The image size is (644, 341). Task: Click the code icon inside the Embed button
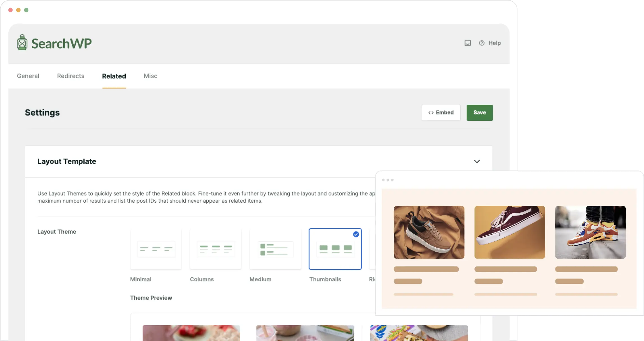431,113
